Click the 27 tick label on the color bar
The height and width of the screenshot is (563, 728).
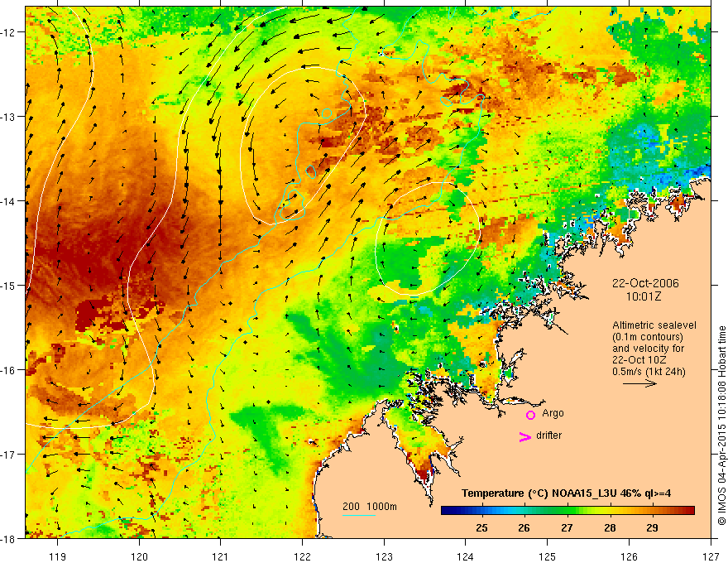567,527
